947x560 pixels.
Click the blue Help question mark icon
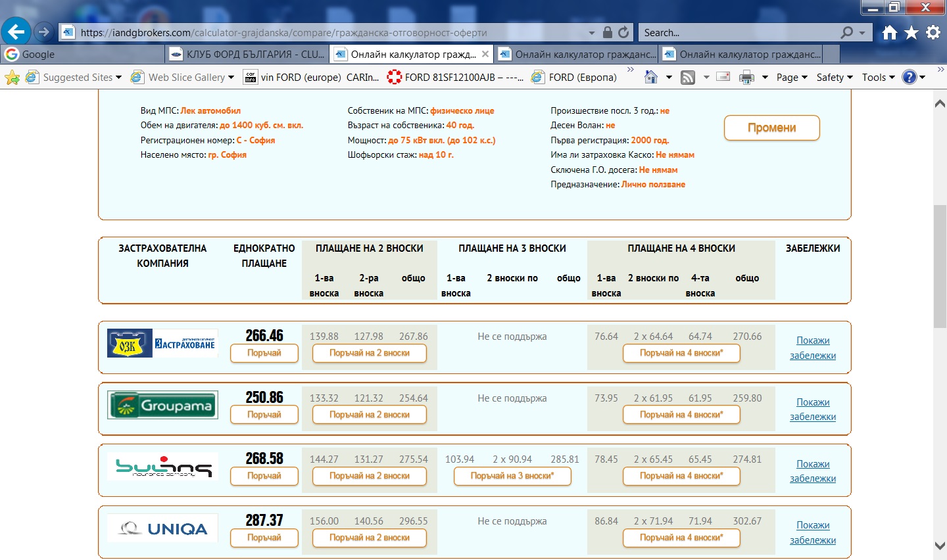click(x=909, y=78)
